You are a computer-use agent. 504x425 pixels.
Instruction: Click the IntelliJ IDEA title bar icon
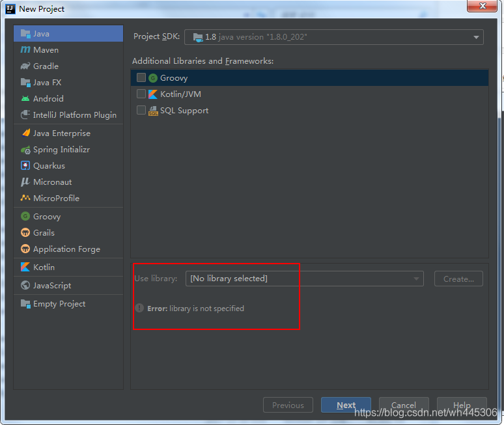coord(10,8)
